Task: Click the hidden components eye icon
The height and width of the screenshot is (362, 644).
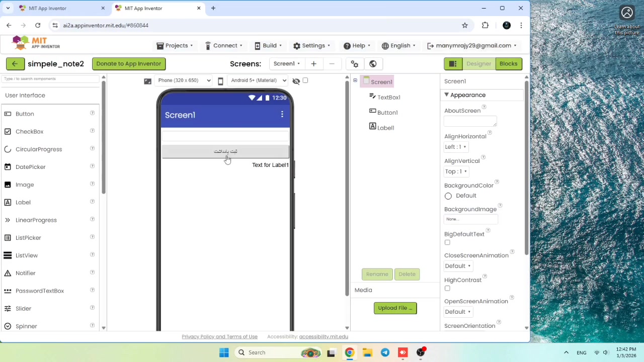Action: point(296,81)
